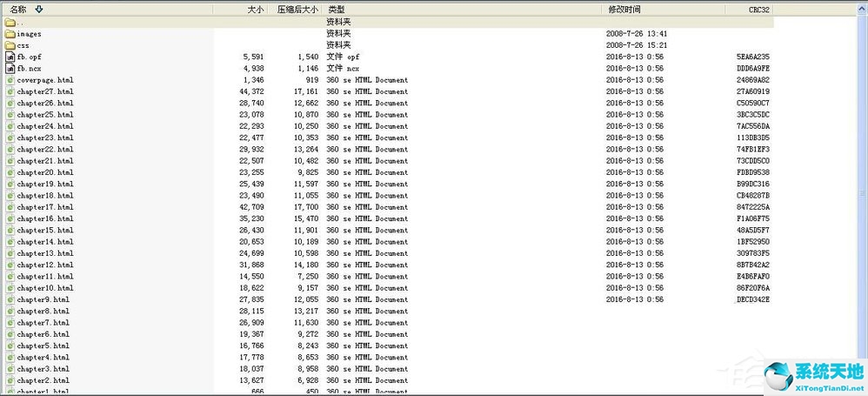The height and width of the screenshot is (396, 868).
Task: Click the size value 5,591 for fb.opf
Action: pos(253,57)
